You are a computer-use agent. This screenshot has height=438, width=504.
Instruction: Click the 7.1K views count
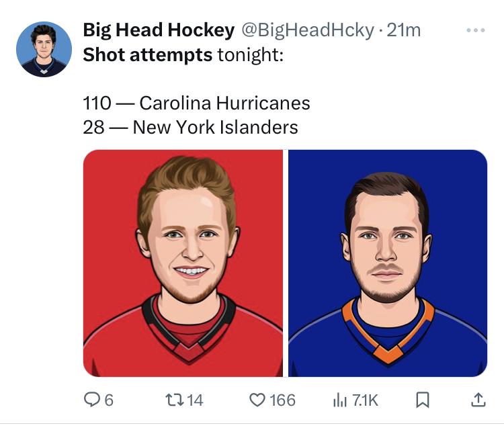366,400
